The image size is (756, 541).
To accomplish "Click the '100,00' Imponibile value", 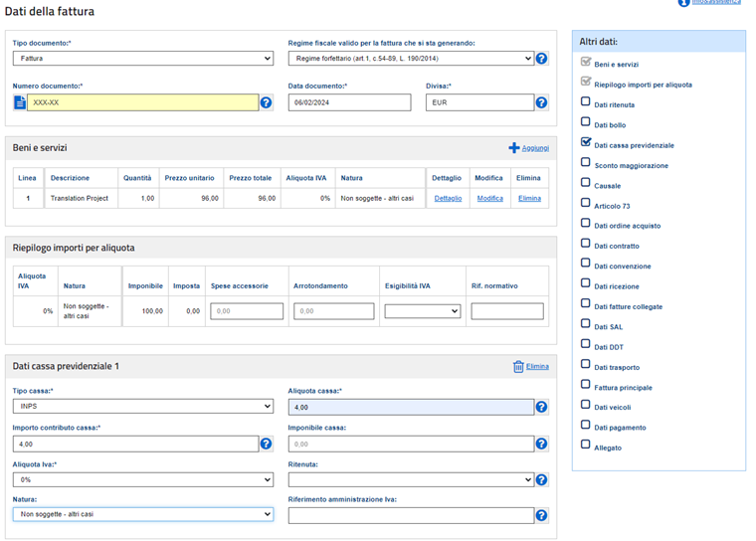I will click(x=152, y=311).
